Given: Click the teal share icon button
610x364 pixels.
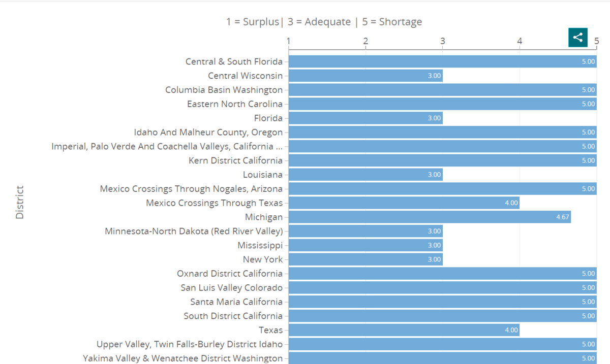Looking at the screenshot, I should tap(578, 37).
